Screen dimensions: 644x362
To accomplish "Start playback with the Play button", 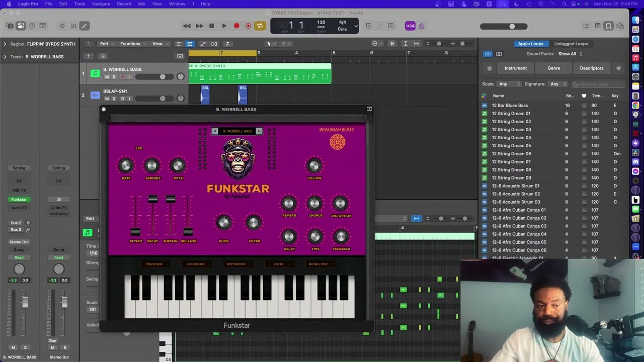I will (224, 26).
